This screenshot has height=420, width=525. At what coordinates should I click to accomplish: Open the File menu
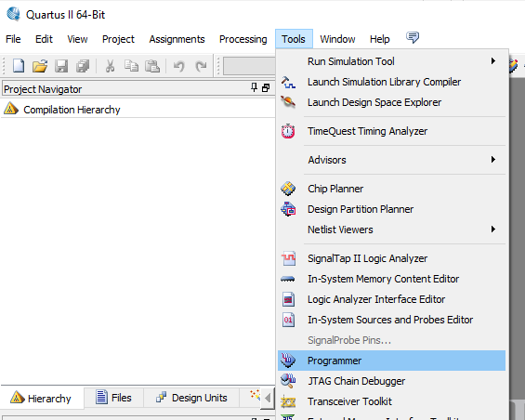pos(13,39)
